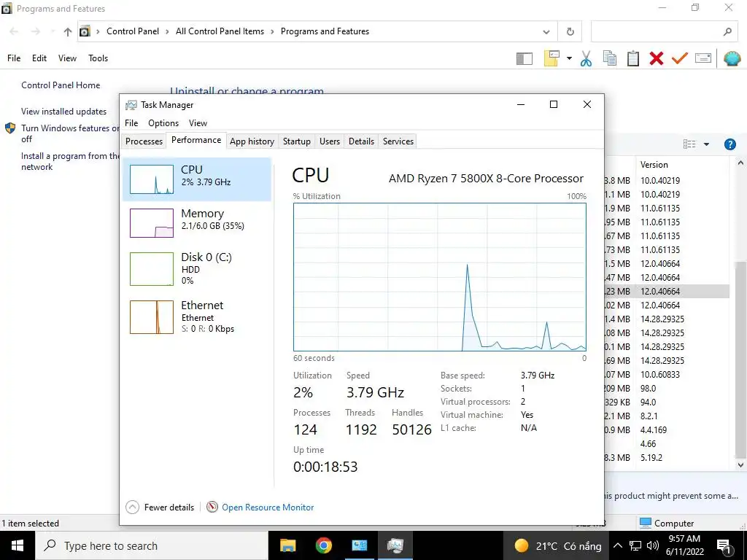The width and height of the screenshot is (747, 560).
Task: Click the Cut scissors toolbar icon
Action: [586, 58]
